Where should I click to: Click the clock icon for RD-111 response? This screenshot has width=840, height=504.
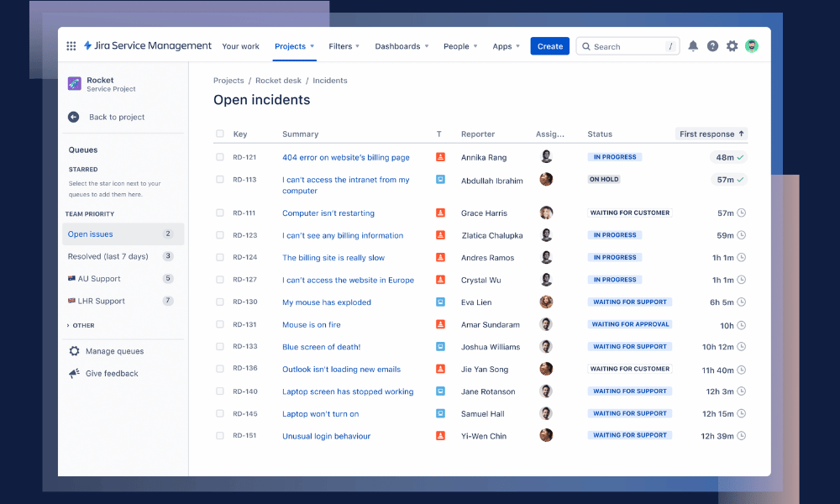(742, 213)
